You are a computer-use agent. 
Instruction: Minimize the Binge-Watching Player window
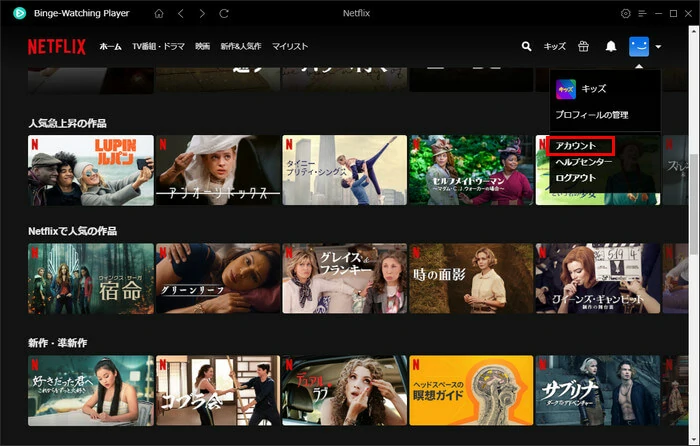(658, 13)
